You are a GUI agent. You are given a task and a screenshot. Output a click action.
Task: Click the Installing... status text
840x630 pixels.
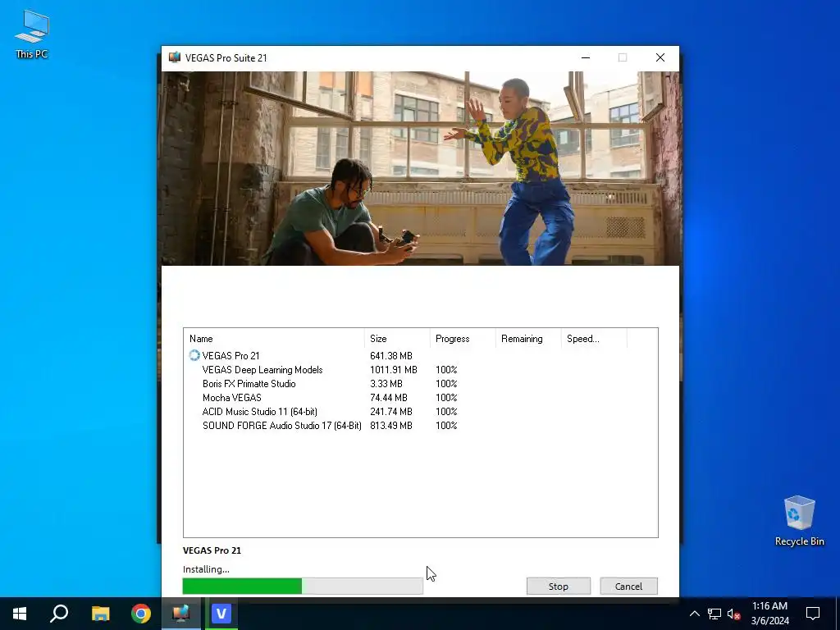206,569
